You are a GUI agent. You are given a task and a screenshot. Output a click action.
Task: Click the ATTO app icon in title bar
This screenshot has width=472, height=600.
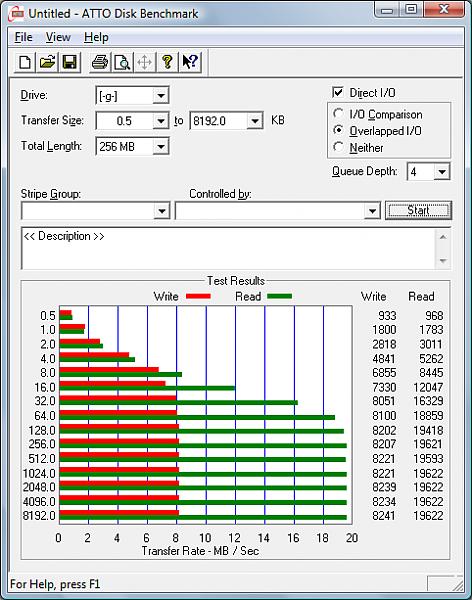coord(16,14)
